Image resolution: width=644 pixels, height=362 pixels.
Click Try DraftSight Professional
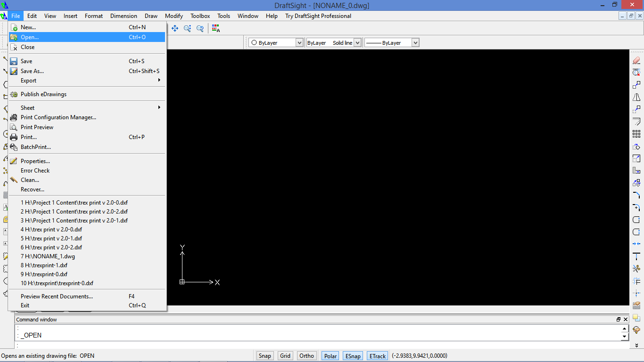318,16
